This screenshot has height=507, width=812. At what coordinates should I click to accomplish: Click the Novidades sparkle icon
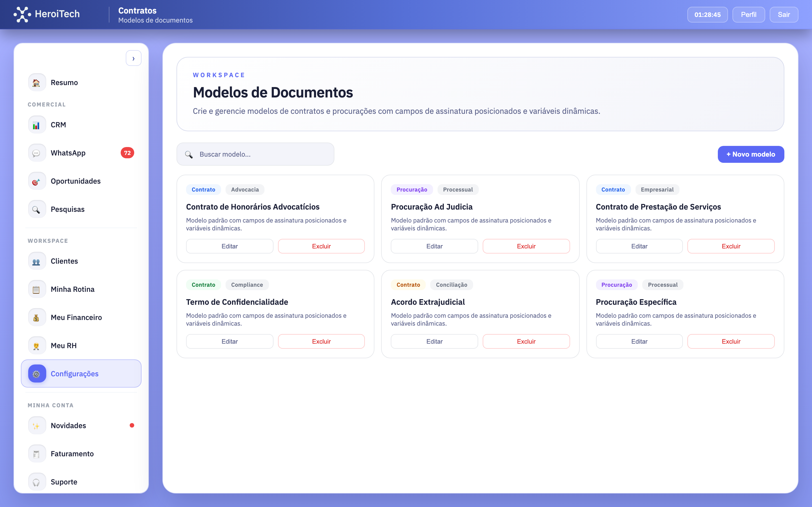(37, 426)
